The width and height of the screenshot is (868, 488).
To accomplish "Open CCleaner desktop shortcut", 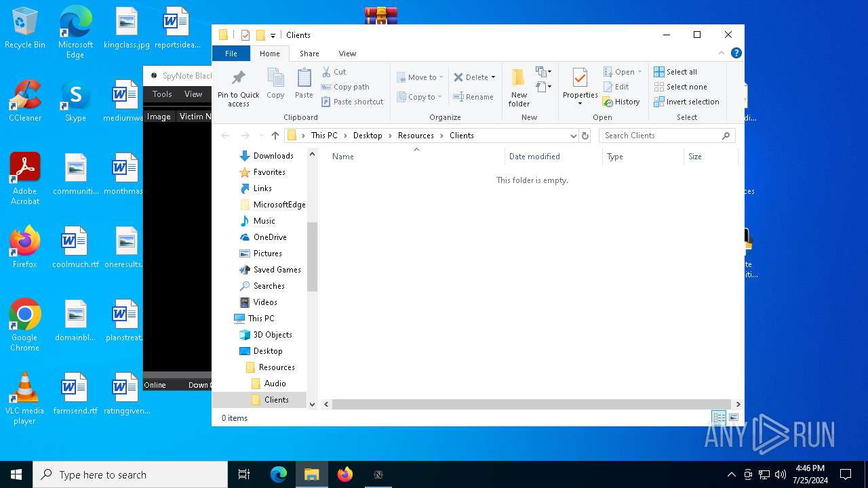I will click(x=25, y=101).
